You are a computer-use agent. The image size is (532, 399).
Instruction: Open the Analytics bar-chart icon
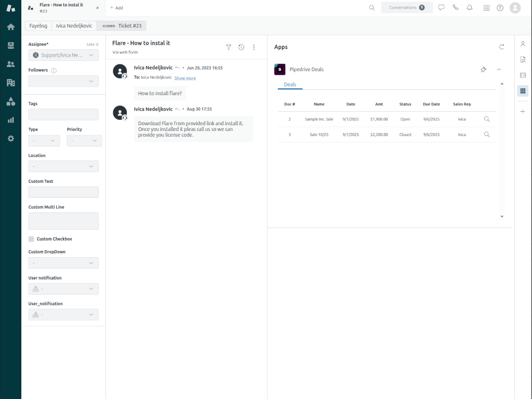(10, 121)
